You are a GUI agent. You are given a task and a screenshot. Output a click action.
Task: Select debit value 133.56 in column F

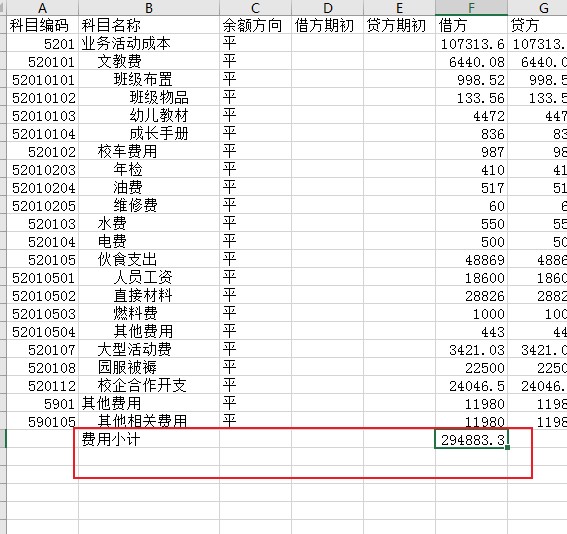tap(471, 97)
